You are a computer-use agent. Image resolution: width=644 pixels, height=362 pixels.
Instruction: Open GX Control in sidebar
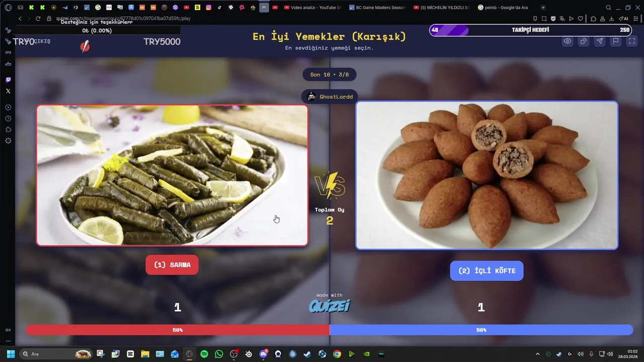[x=8, y=330]
